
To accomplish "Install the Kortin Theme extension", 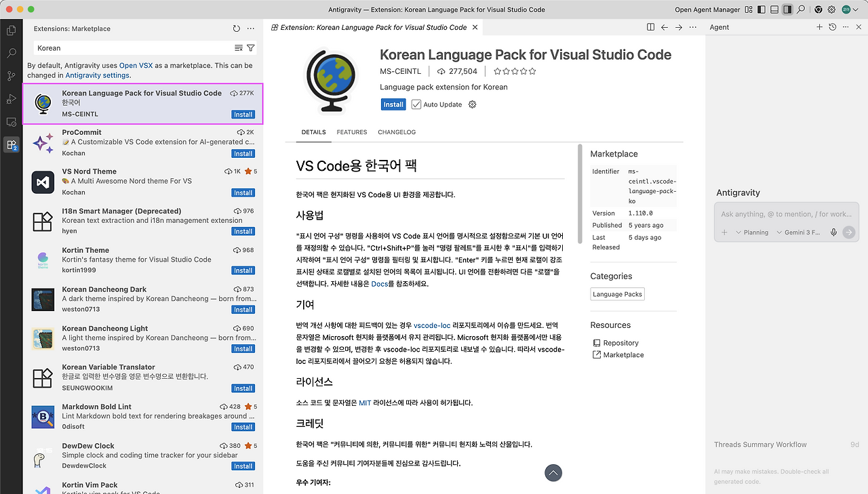I will click(x=243, y=270).
